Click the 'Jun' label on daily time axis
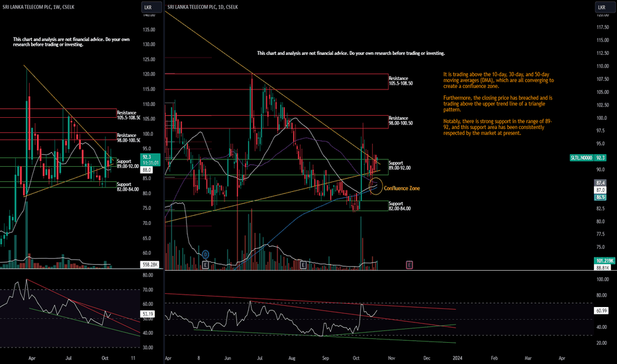Screen dimensions: 617x364 (228, 358)
